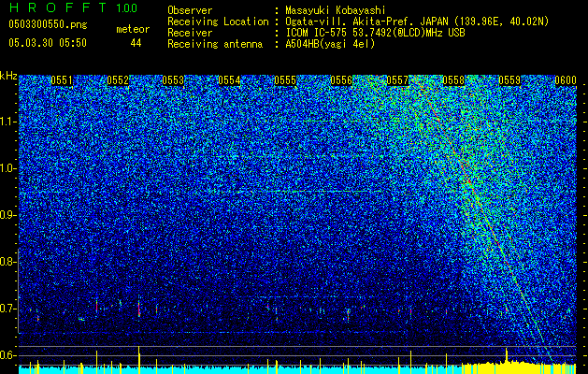Click the Receiving antenna label
588x374 pixels.
[215, 44]
